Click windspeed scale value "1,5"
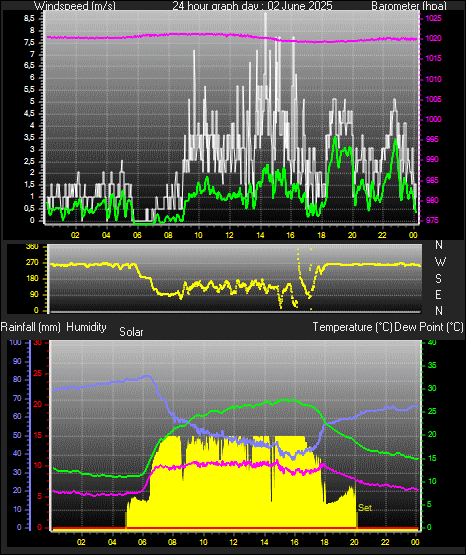466x555 pixels. coord(29,184)
